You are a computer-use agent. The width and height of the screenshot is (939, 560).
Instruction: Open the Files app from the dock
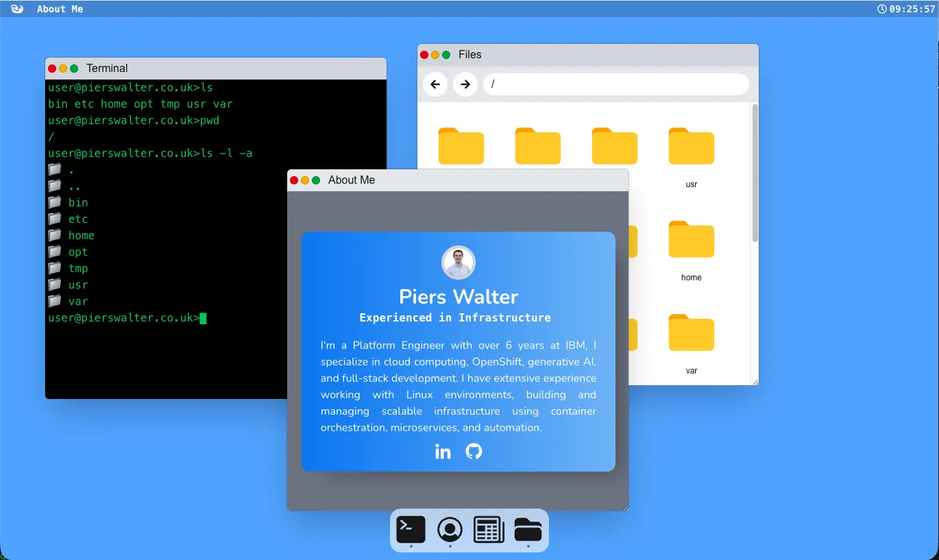527,529
